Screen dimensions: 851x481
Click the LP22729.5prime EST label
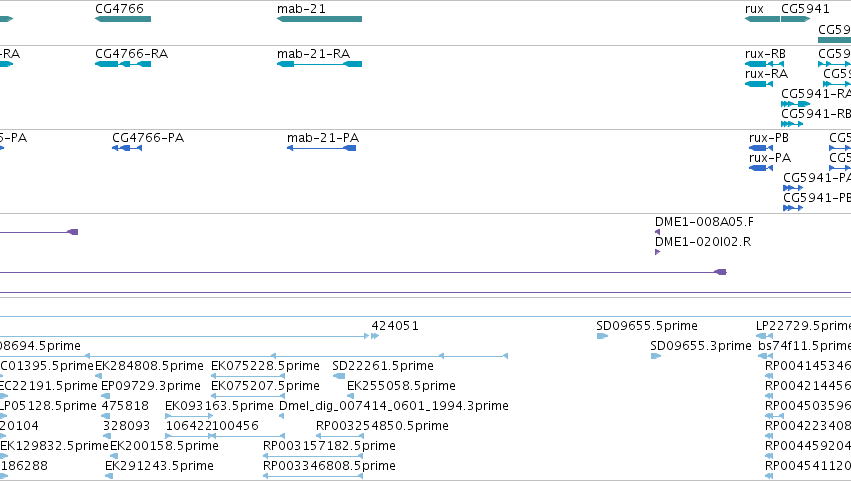[803, 326]
